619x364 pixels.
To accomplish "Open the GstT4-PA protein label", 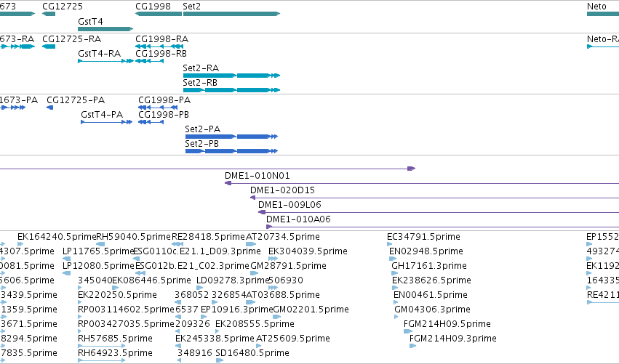I will (x=102, y=115).
